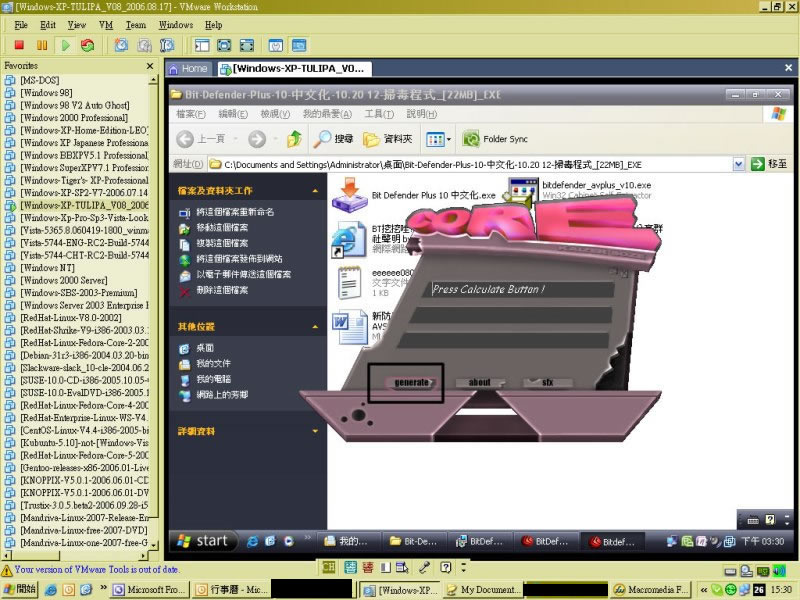The image size is (800, 600).
Task: Click the revert to snapshot toolbar icon
Action: [144, 45]
